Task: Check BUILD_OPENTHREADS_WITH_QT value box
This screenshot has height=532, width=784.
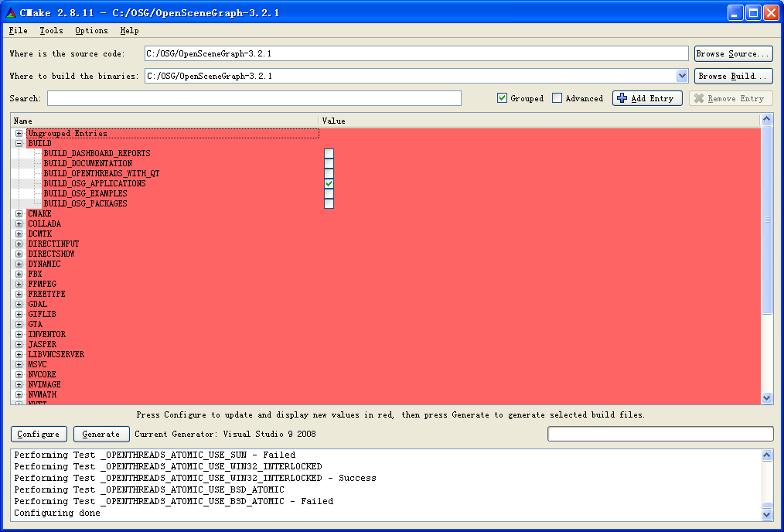Action: pyautogui.click(x=329, y=173)
